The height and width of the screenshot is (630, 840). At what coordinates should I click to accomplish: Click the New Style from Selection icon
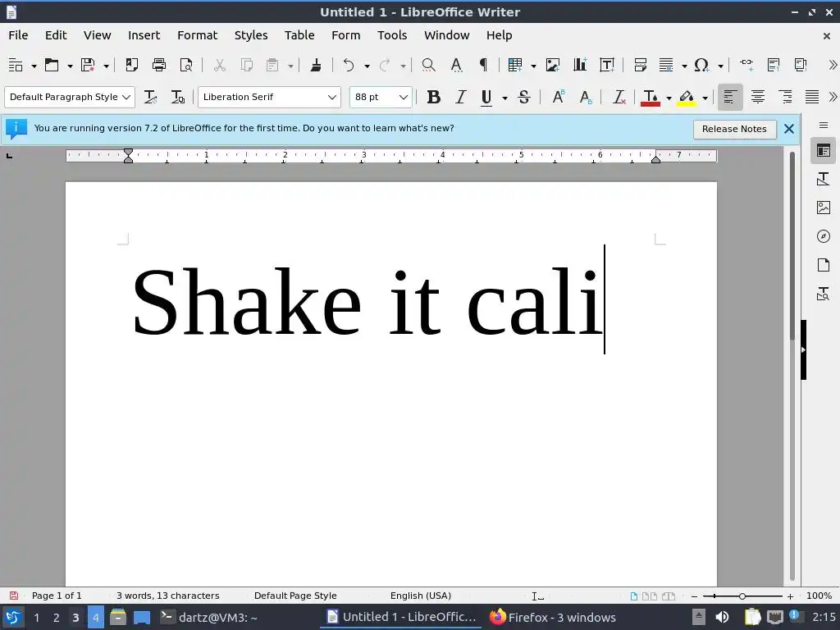(177, 97)
